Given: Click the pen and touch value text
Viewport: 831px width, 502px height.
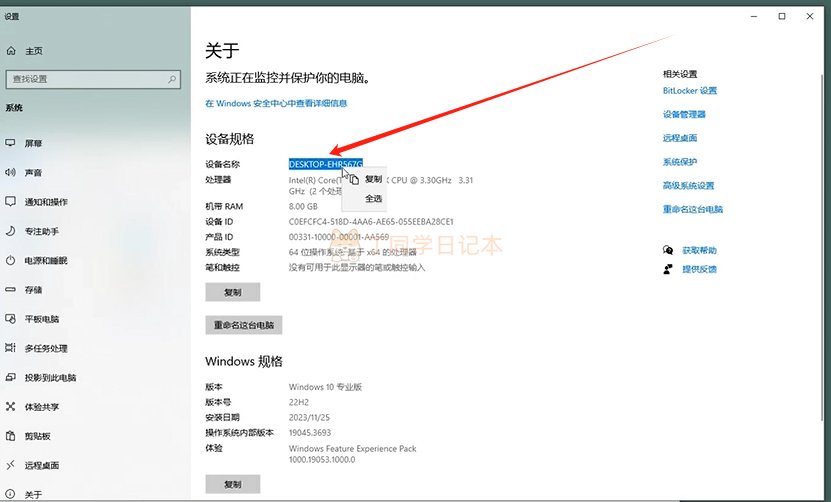Looking at the screenshot, I should [x=357, y=268].
